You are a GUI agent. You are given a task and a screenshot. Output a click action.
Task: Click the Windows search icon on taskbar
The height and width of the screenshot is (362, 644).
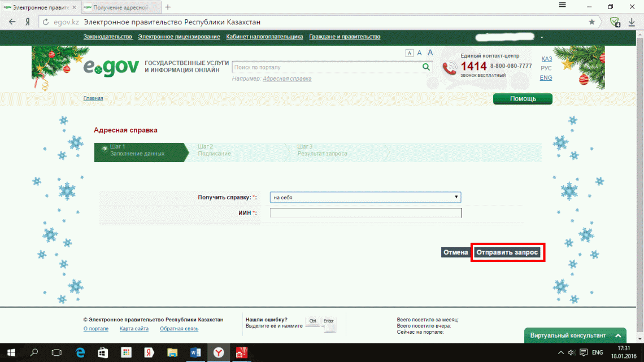coord(33,352)
